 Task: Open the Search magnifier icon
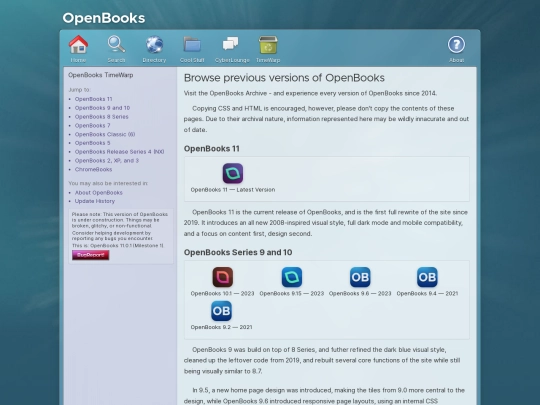coord(116,44)
